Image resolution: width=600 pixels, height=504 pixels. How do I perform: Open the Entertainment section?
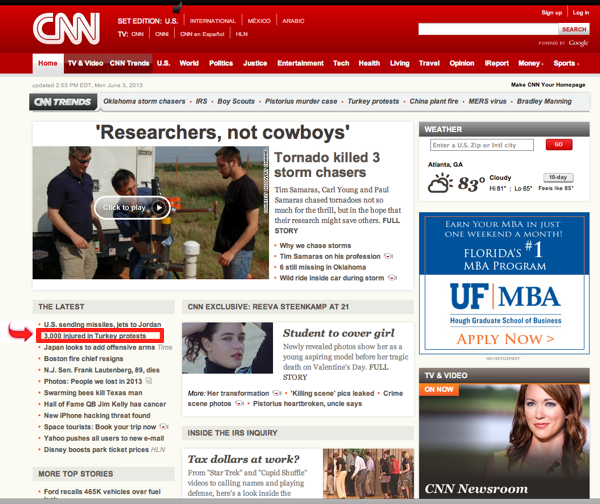(300, 63)
